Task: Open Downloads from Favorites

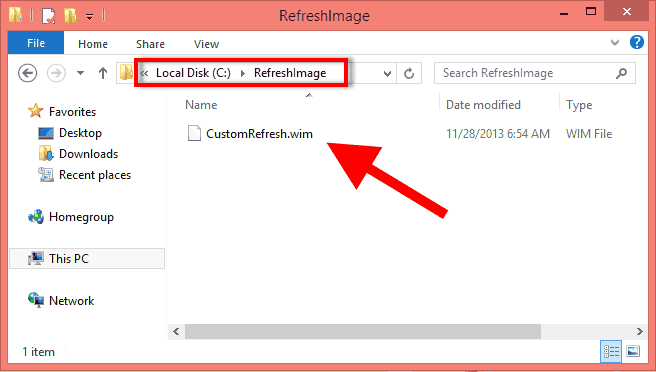Action: [88, 154]
